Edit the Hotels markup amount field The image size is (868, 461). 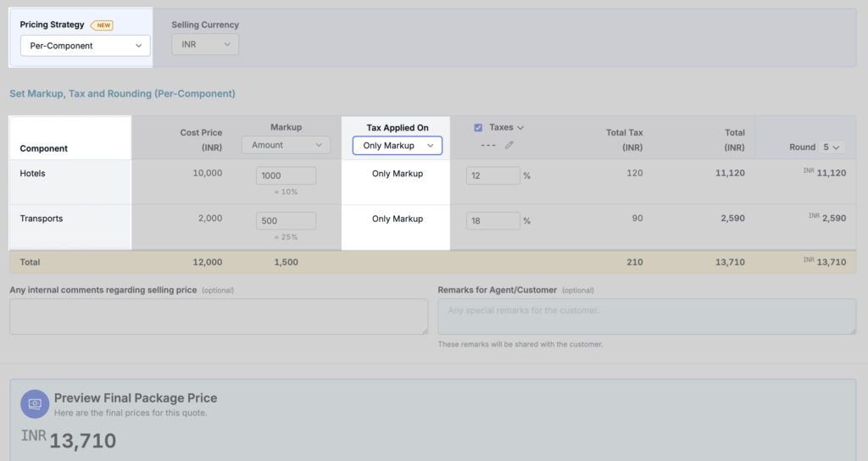(286, 175)
